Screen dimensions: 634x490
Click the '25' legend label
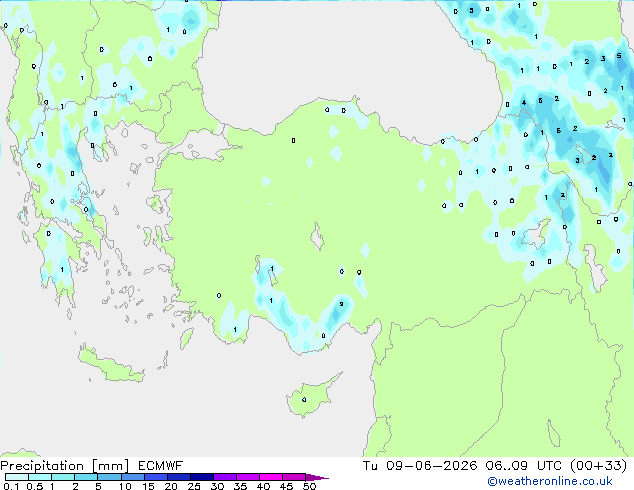(194, 486)
